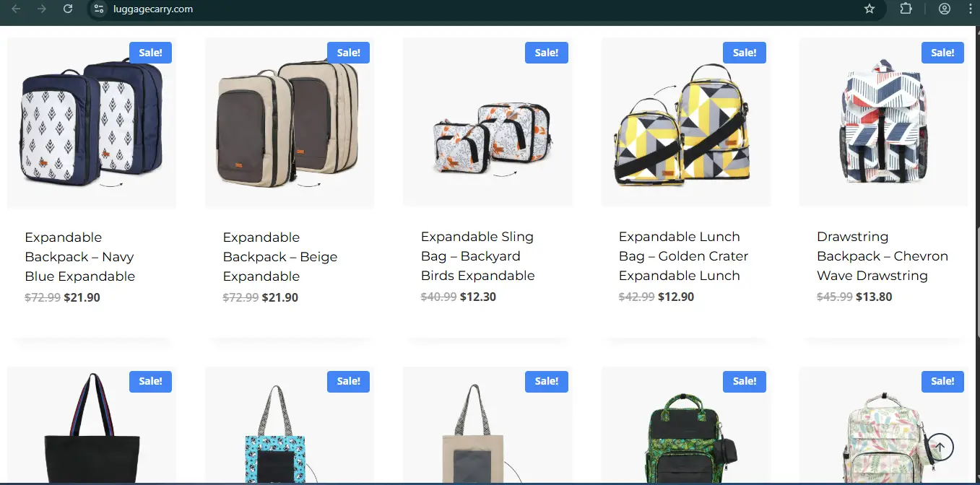Screen dimensions: 980x485
Task: Open the Expandable Lunch Bag Golden Crater link
Action: tap(683, 256)
